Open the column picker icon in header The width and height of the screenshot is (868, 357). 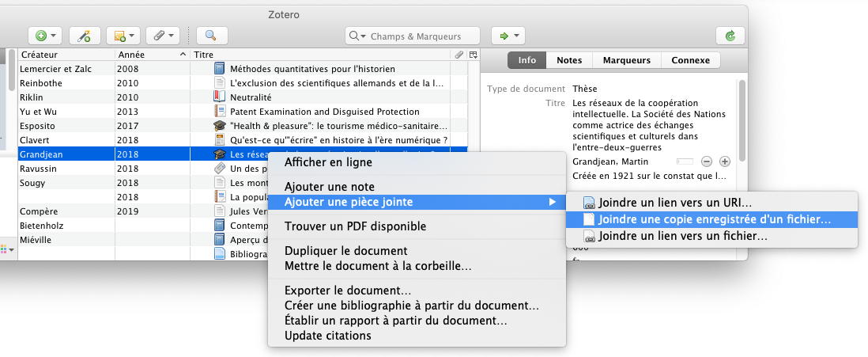474,55
